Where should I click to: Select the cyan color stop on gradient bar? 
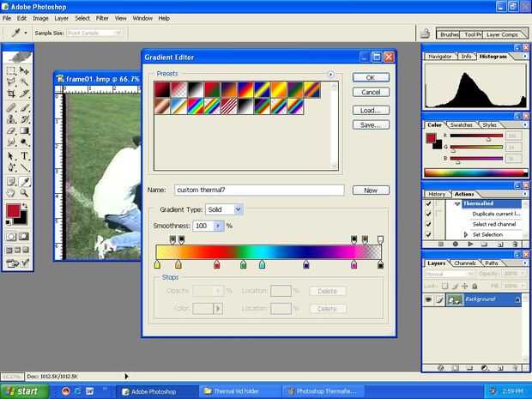coord(262,264)
